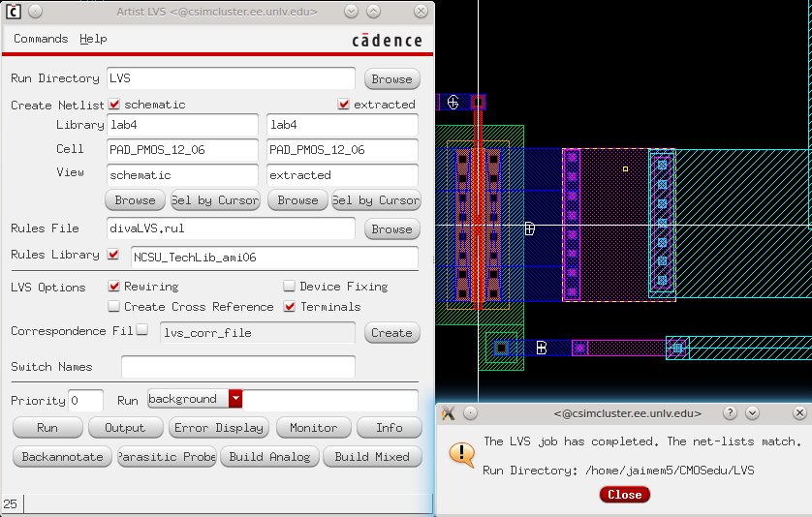Viewport: 812px width, 517px height.
Task: Enable Create Cross Reference checkbox
Action: tap(114, 306)
